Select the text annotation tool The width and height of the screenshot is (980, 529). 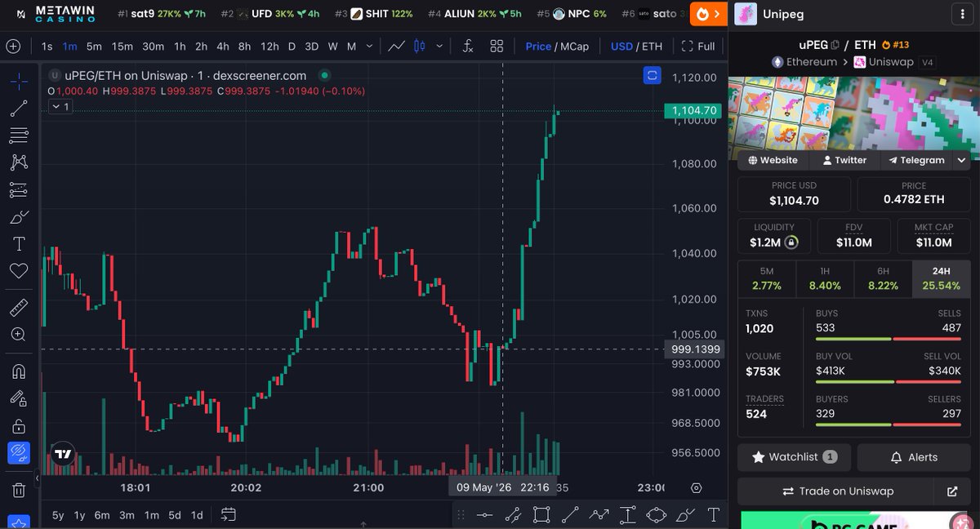(19, 243)
